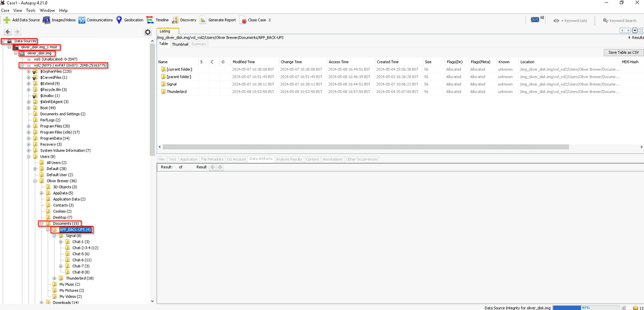Click the Thunderbird folder icon in listing table
This screenshot has width=644, height=310.
pos(163,92)
